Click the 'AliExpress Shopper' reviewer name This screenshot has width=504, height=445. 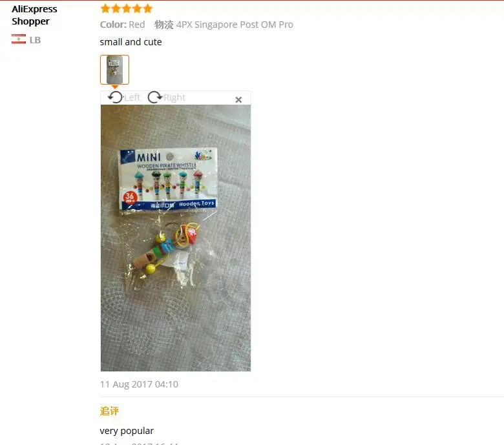34,15
